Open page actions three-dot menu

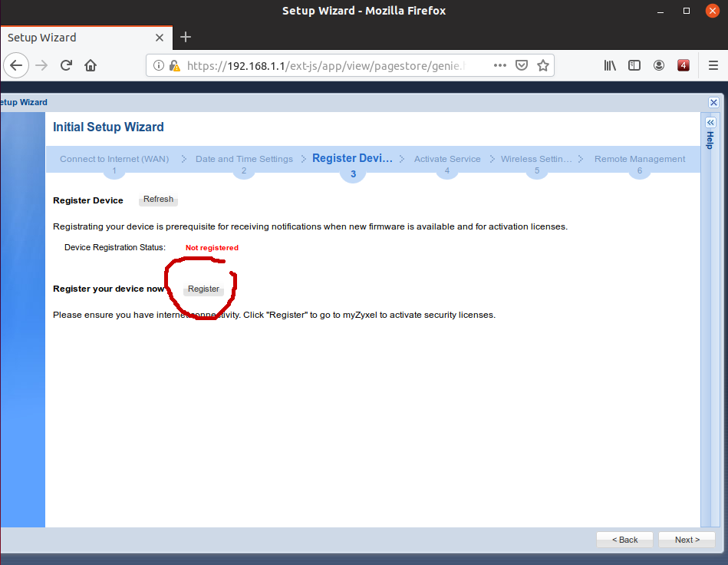point(500,65)
